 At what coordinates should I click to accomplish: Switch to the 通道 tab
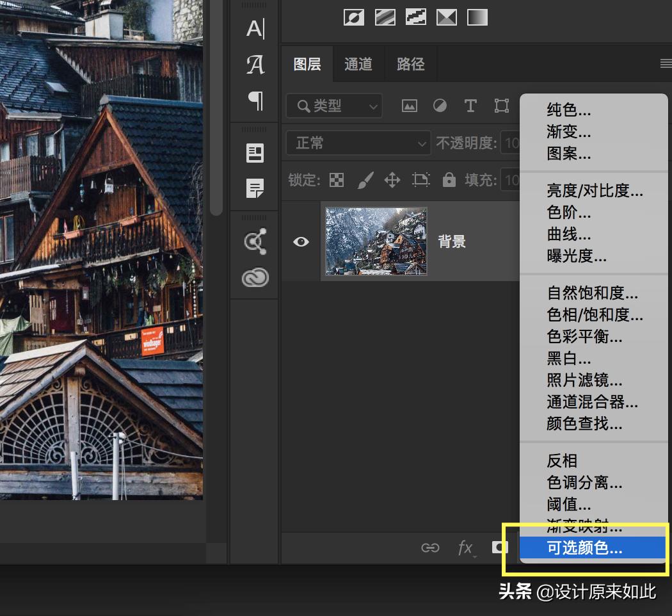click(358, 64)
